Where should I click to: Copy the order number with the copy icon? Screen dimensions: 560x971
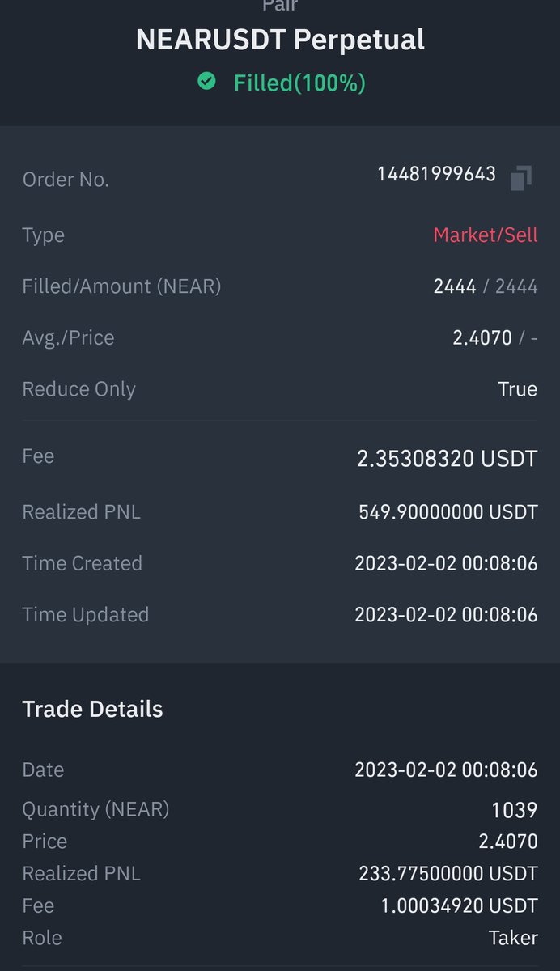point(521,178)
